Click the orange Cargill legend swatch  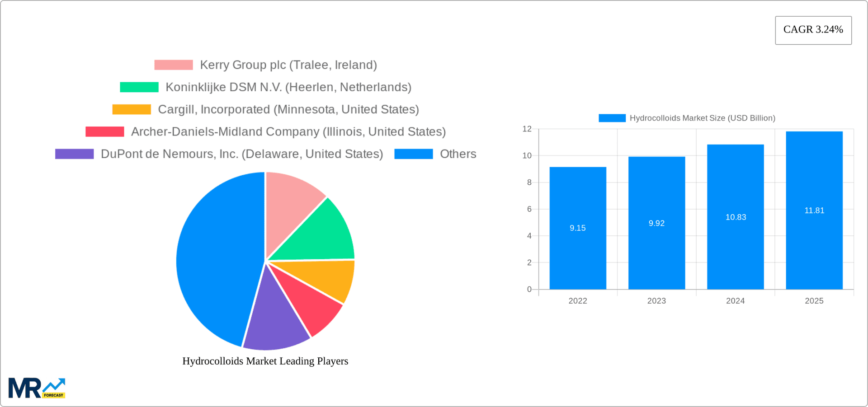click(x=131, y=109)
